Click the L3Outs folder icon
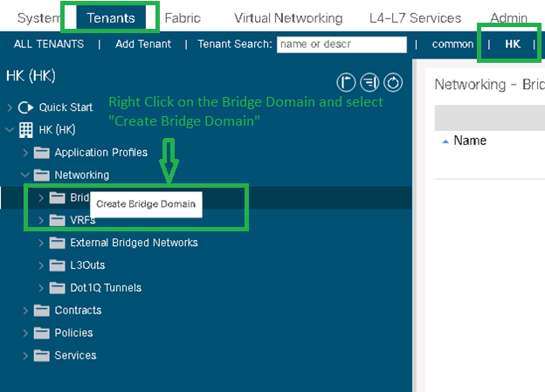 pos(57,265)
